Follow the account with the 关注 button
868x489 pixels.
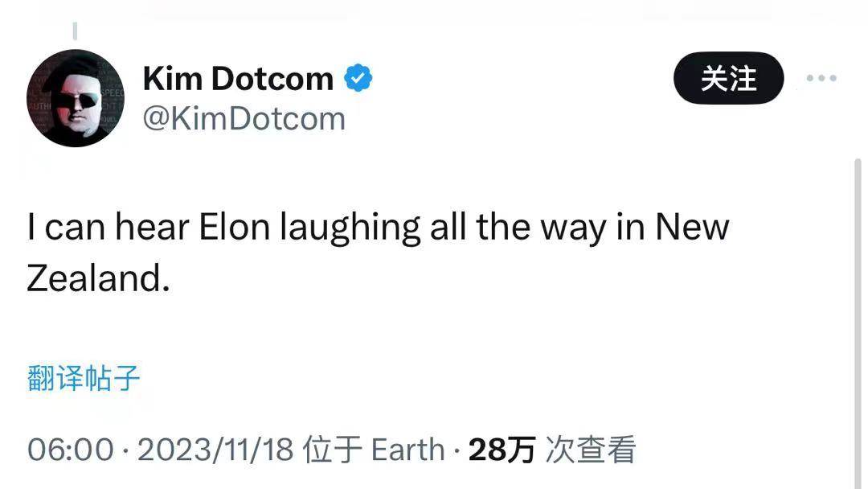coord(728,78)
